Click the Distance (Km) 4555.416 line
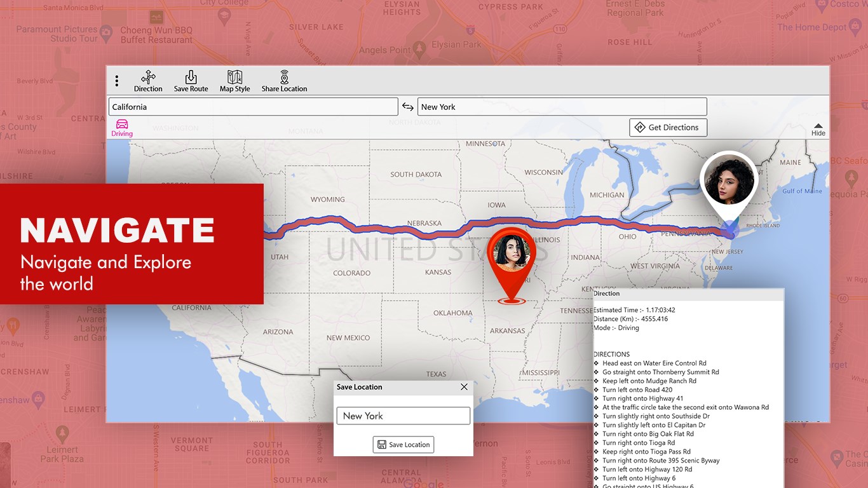The height and width of the screenshot is (488, 868). pos(630,319)
